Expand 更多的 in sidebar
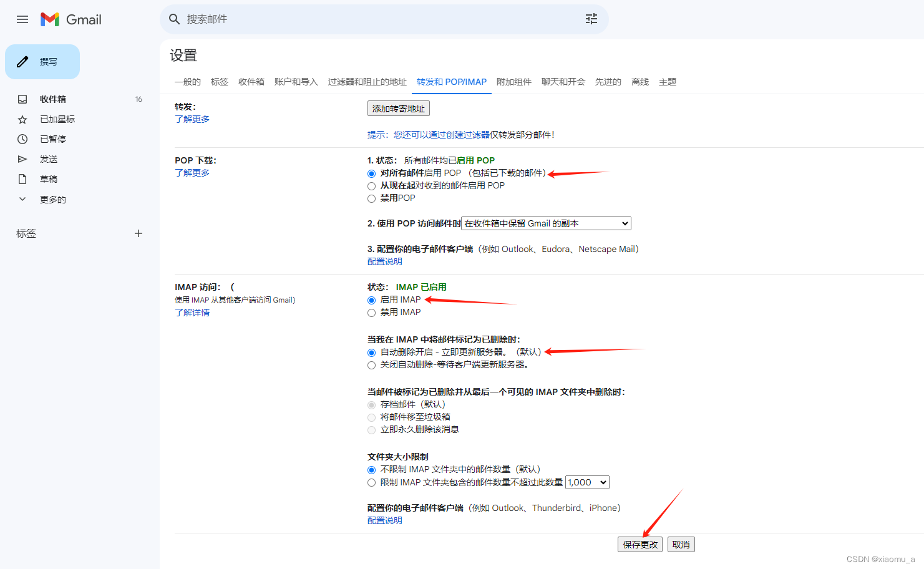924x569 pixels. point(52,200)
